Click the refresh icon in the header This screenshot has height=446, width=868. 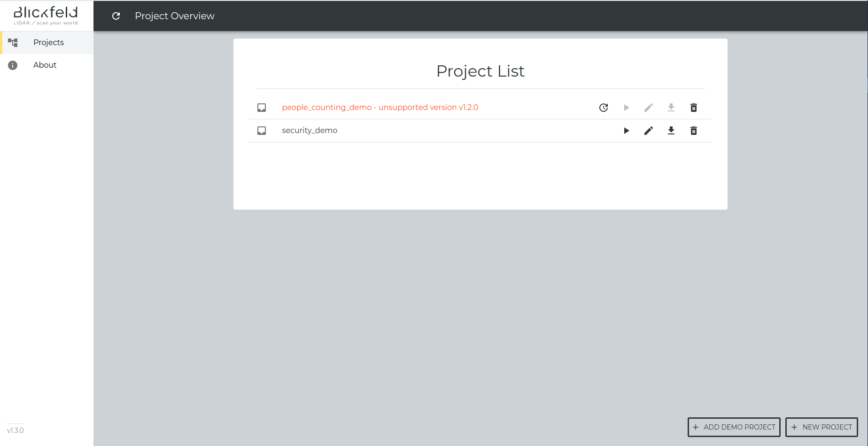(x=116, y=16)
